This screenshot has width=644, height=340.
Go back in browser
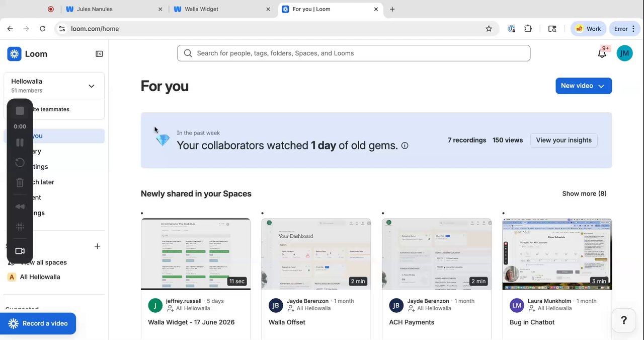tap(10, 29)
